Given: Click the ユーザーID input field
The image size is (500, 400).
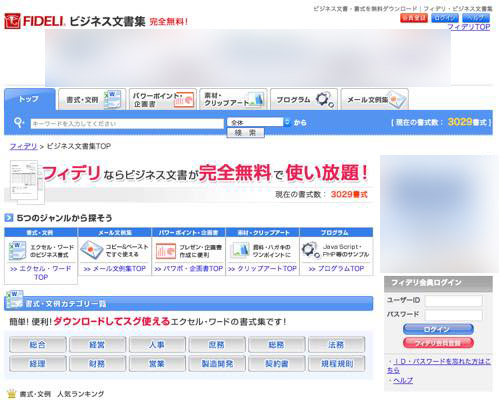Looking at the screenshot, I should coord(453,301).
